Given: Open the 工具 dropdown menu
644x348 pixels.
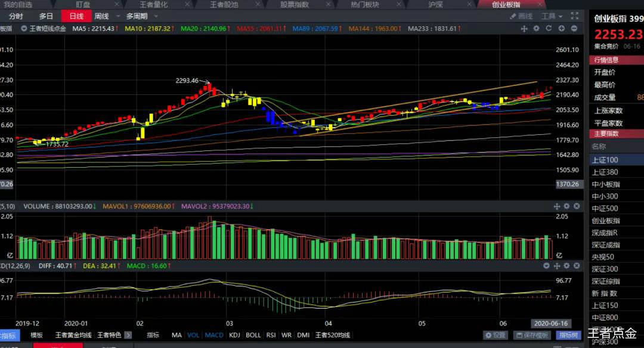Looking at the screenshot, I should (x=552, y=16).
